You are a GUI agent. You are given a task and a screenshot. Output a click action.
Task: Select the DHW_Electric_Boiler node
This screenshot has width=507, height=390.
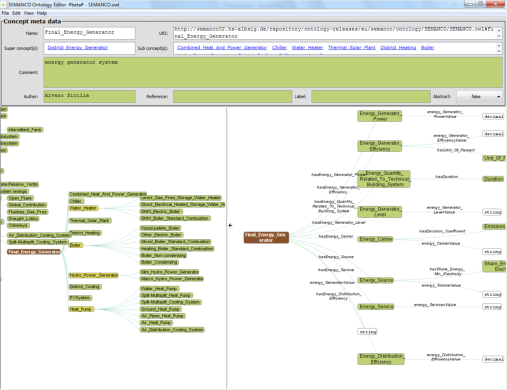161,211
